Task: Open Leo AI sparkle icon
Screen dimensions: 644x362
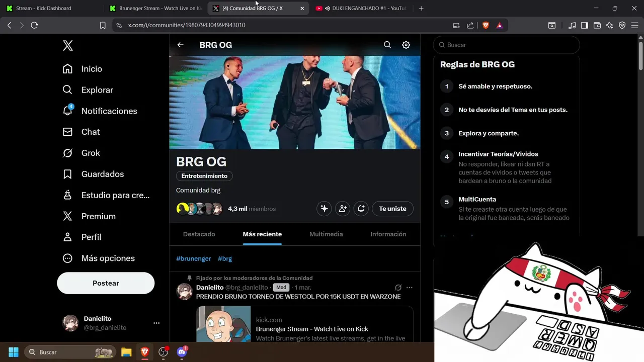Action: pyautogui.click(x=610, y=25)
